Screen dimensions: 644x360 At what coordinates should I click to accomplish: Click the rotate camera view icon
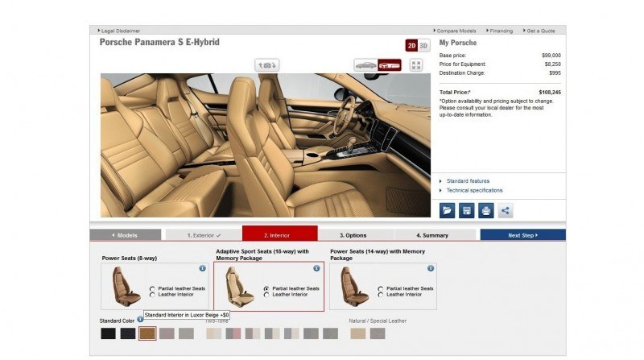coord(267,65)
